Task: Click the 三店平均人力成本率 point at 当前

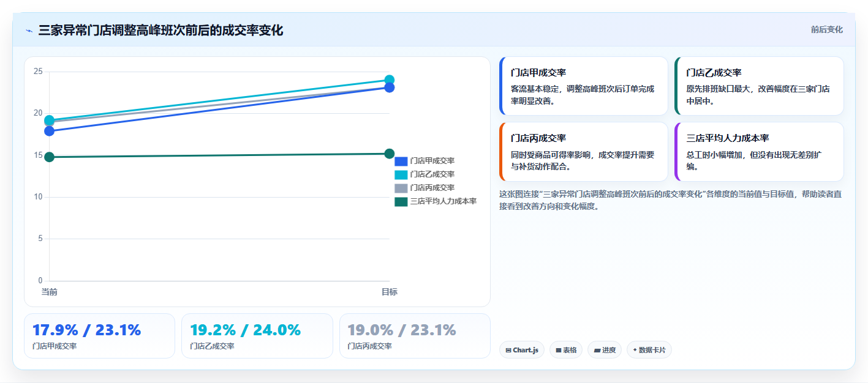Action: click(50, 157)
